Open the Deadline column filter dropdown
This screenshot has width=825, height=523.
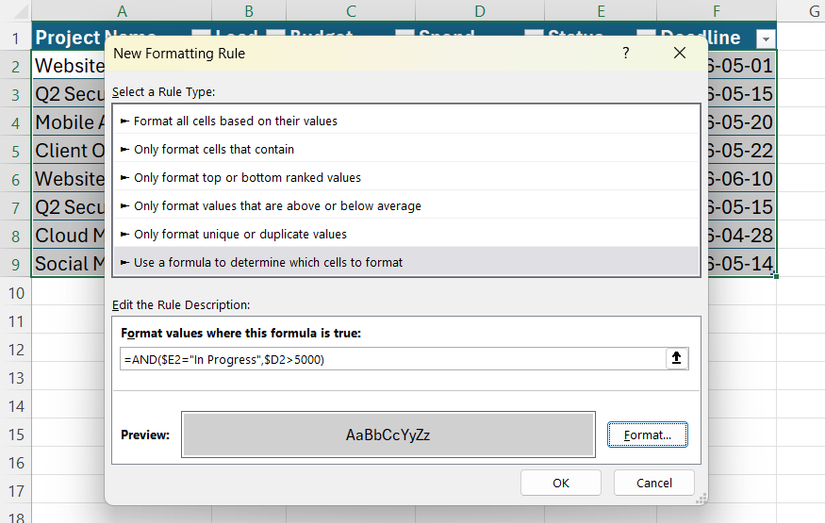pyautogui.click(x=766, y=38)
